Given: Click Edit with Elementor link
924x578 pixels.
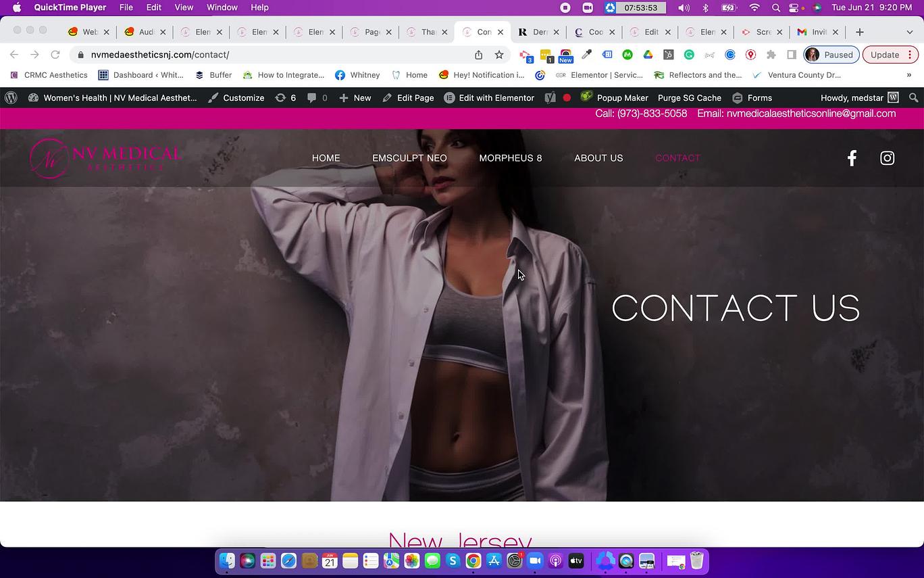Looking at the screenshot, I should (x=489, y=98).
